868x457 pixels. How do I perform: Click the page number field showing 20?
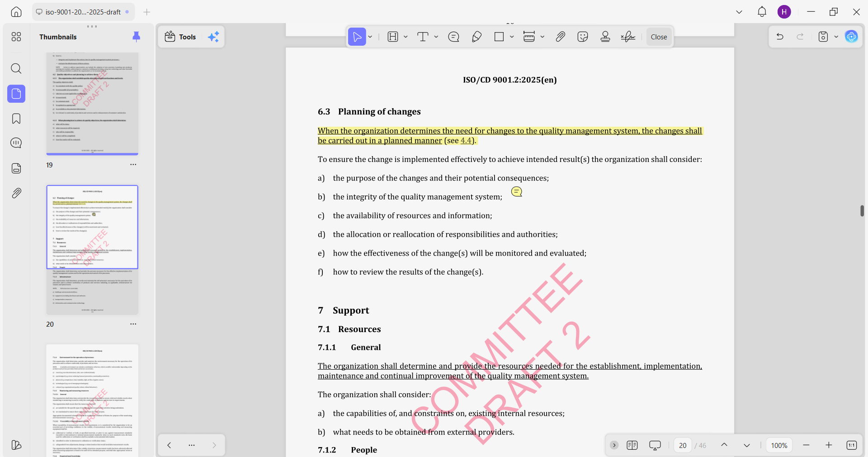click(x=683, y=445)
